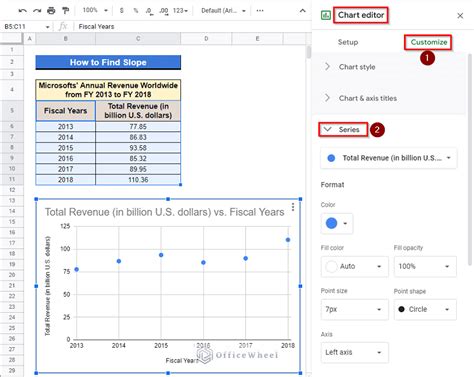The height and width of the screenshot is (377, 474).
Task: Click the 'How to Find Slope' title cell
Action: click(x=108, y=62)
